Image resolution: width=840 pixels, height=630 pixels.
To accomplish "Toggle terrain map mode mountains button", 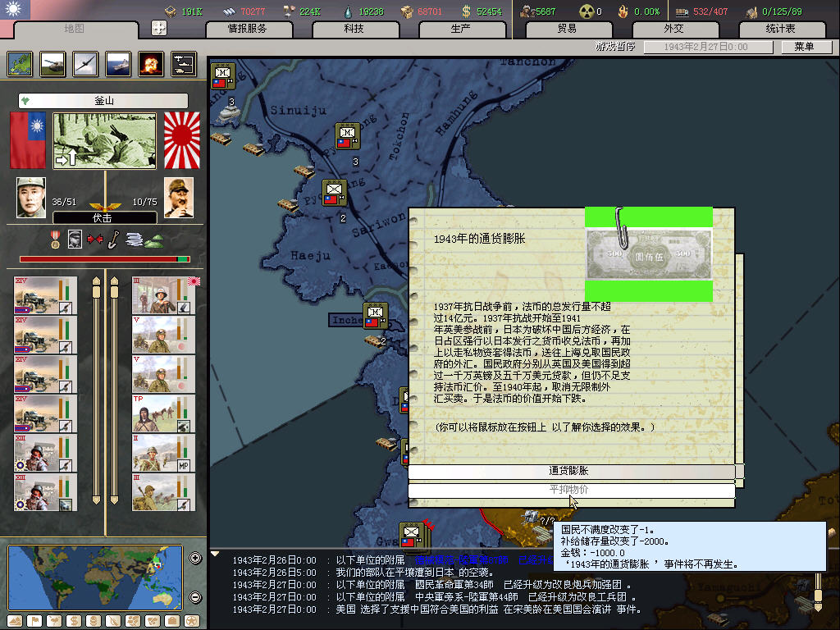I will pos(15,621).
